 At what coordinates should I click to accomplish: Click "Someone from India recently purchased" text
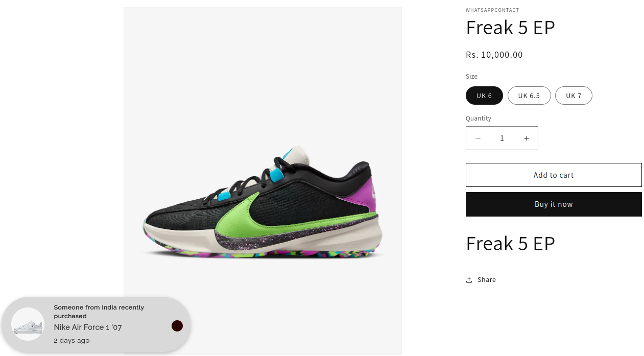99,312
